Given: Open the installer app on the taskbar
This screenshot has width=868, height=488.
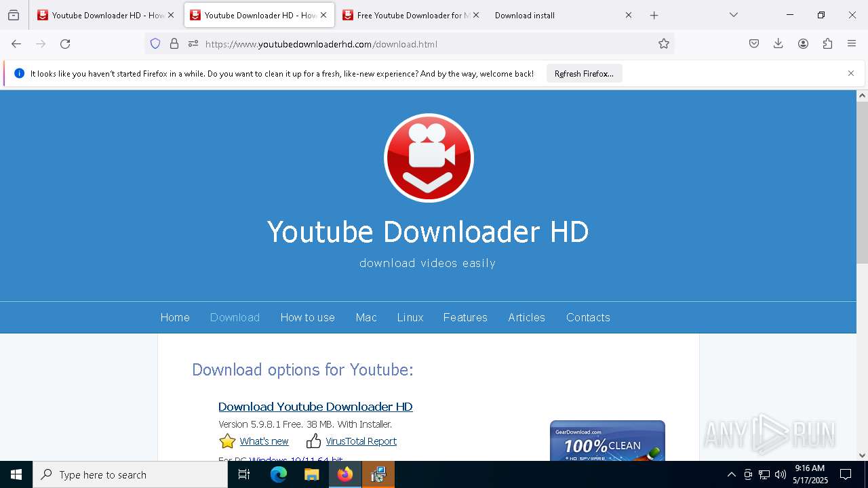Looking at the screenshot, I should (378, 474).
